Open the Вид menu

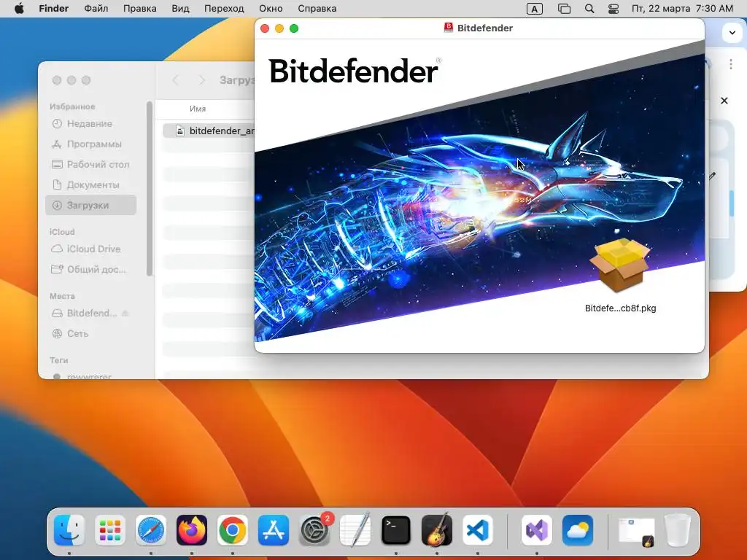181,9
